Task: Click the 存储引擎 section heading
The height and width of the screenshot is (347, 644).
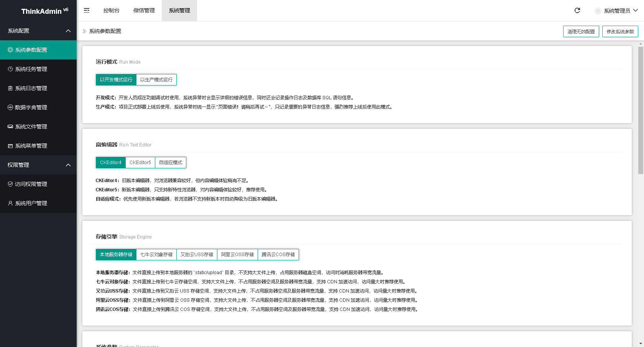Action: tap(107, 237)
